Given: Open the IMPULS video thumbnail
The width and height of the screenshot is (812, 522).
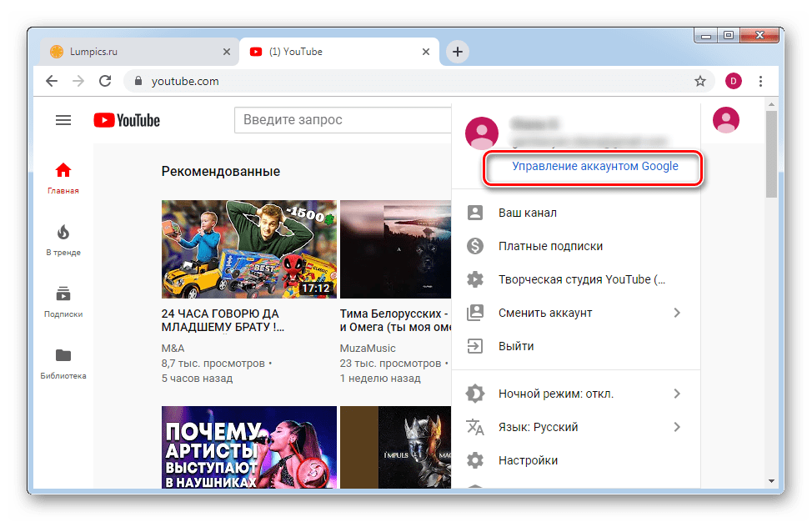Looking at the screenshot, I should coord(395,448).
